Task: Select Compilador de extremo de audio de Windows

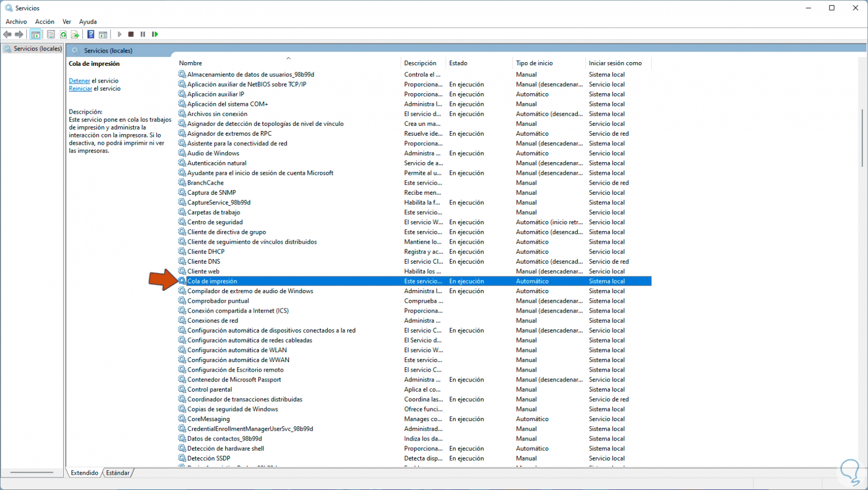Action: [x=250, y=291]
